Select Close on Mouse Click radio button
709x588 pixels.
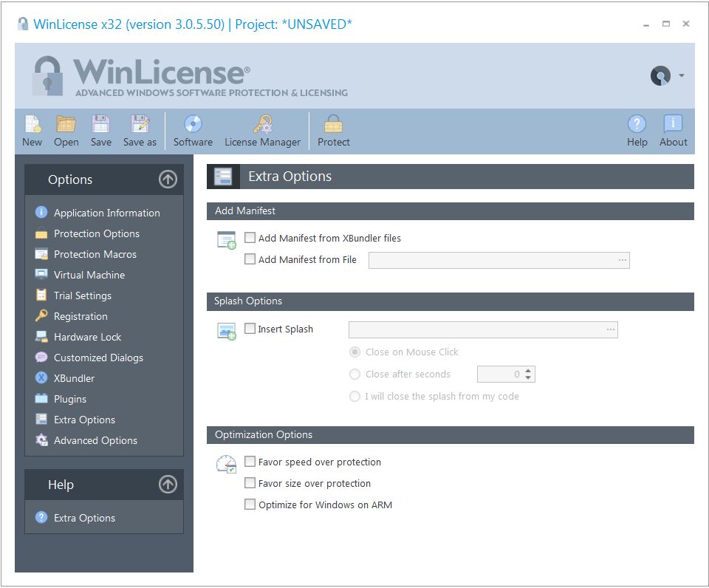coord(355,352)
